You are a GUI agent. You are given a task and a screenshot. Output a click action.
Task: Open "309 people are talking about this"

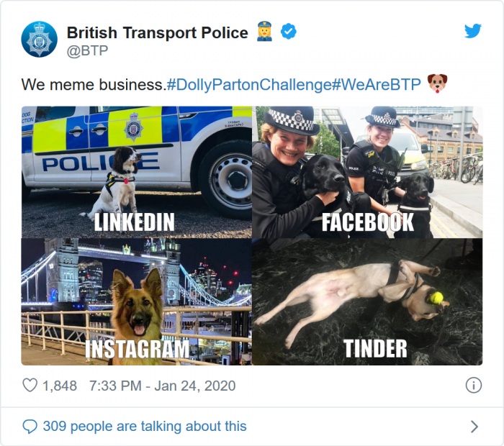click(x=145, y=427)
